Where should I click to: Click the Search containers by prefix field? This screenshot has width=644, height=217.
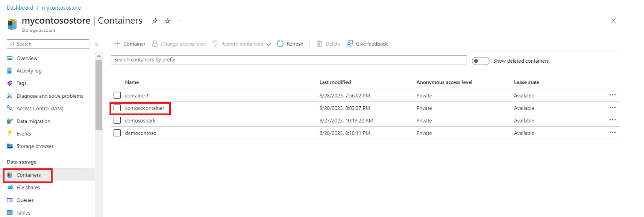coord(289,60)
